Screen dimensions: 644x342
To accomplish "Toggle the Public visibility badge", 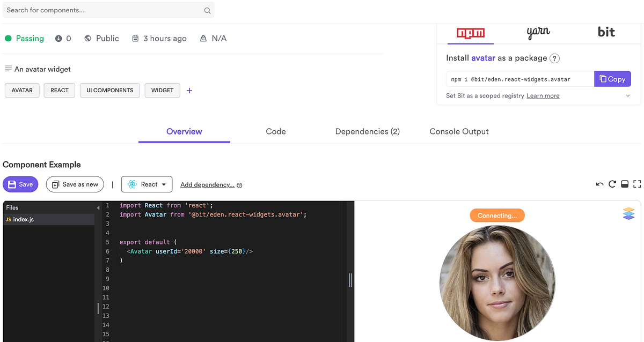I will coord(101,38).
